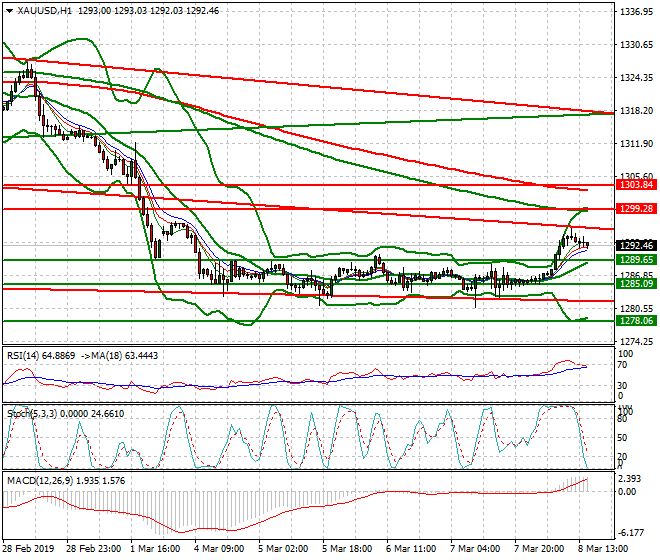Click the 5 Mar 02:00 time label

[283, 549]
